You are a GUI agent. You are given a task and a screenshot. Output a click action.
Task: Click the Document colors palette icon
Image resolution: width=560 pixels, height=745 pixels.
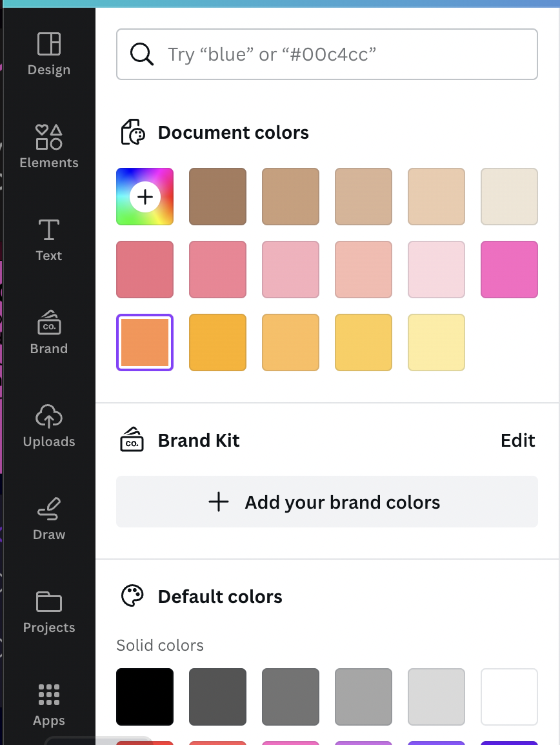click(132, 132)
